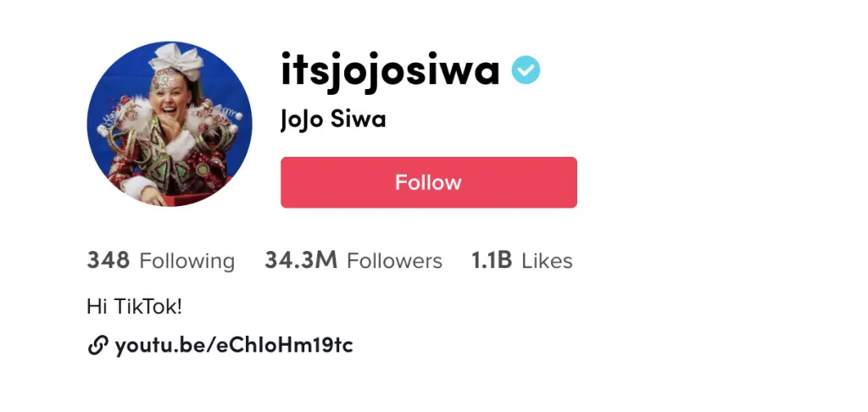Follow the itsjojosiwa account
The image size is (868, 412).
click(x=428, y=182)
